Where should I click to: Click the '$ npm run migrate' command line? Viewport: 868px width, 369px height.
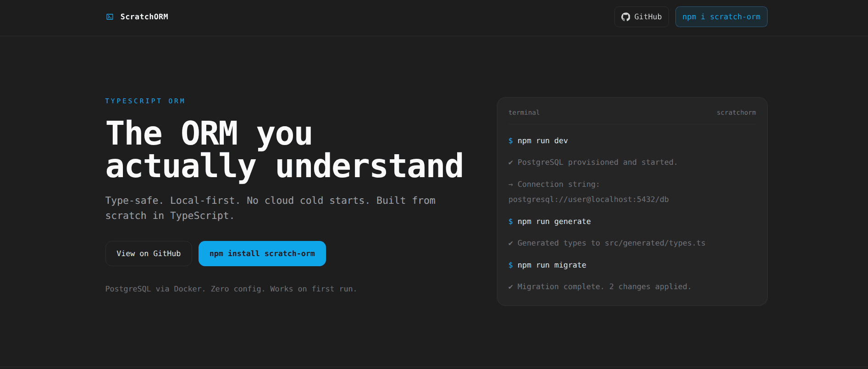pyautogui.click(x=547, y=265)
